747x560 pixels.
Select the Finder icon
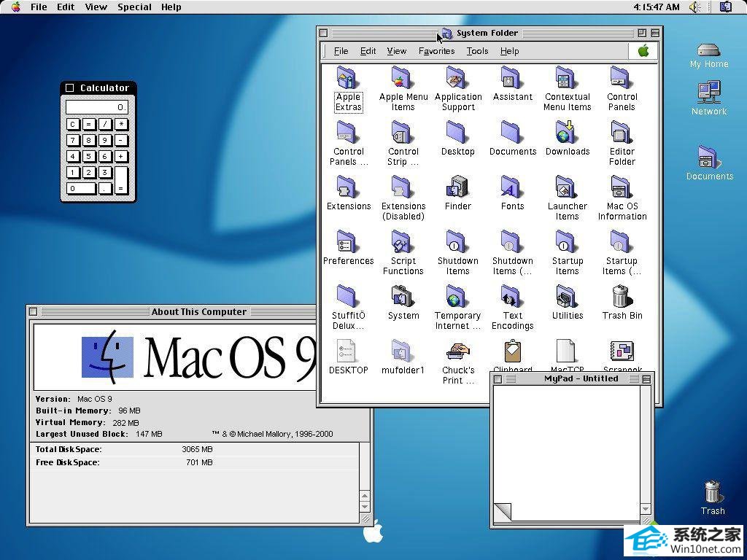458,188
